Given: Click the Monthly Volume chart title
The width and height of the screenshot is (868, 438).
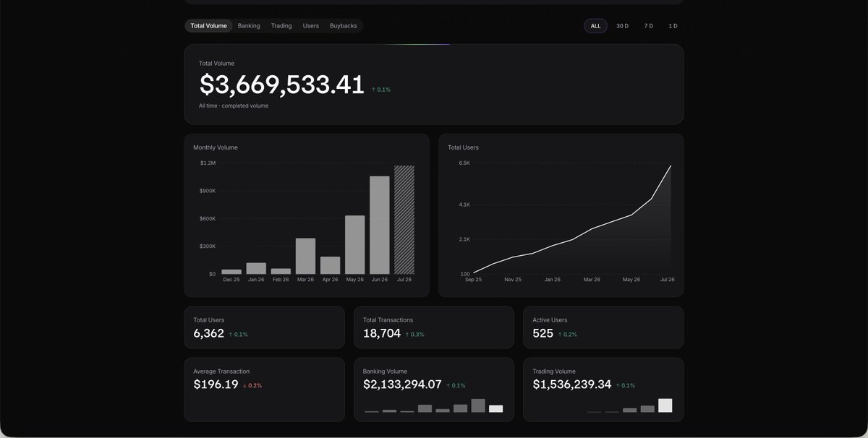Looking at the screenshot, I should click(216, 147).
